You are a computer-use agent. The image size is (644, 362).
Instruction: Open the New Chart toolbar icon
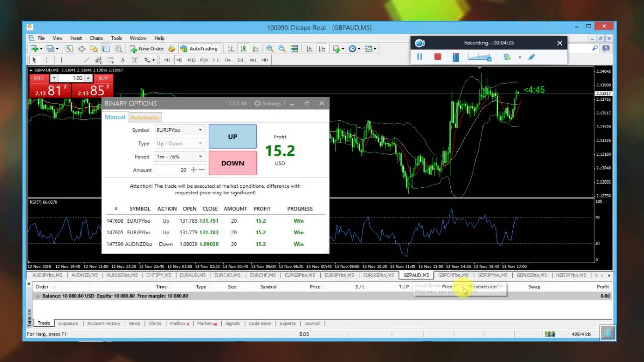(x=34, y=49)
